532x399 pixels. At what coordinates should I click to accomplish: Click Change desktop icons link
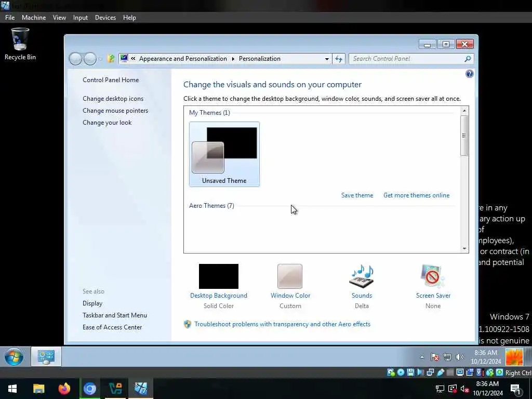pyautogui.click(x=113, y=99)
